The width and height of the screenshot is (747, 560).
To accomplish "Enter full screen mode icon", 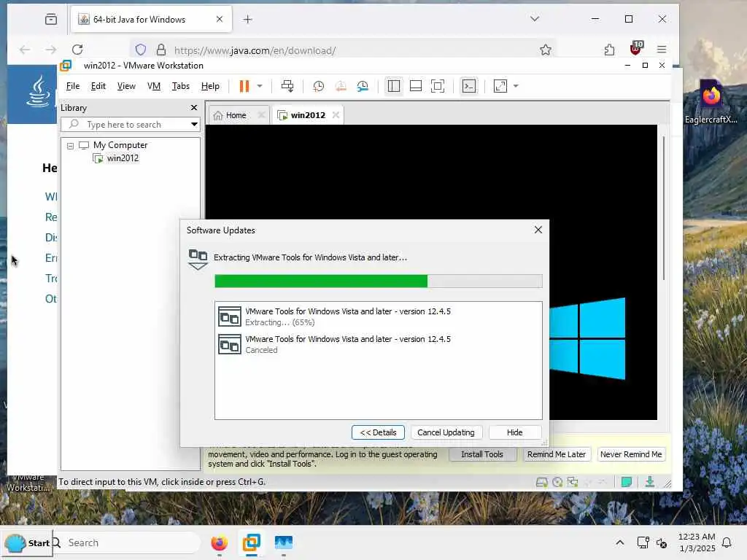I will point(438,86).
